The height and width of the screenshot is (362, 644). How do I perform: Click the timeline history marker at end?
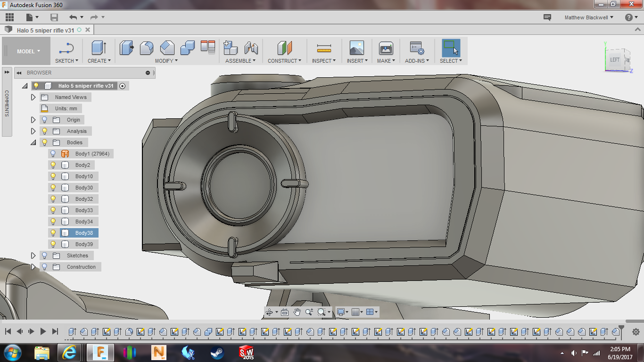(621, 331)
